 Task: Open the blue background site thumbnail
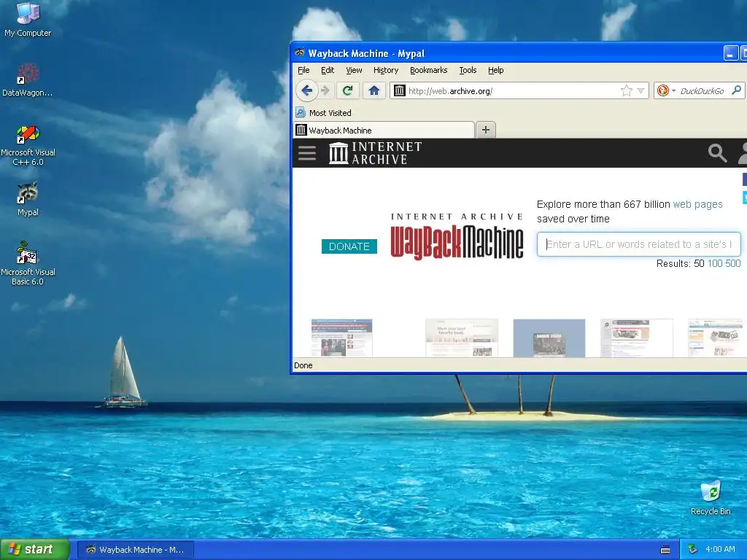tap(549, 338)
